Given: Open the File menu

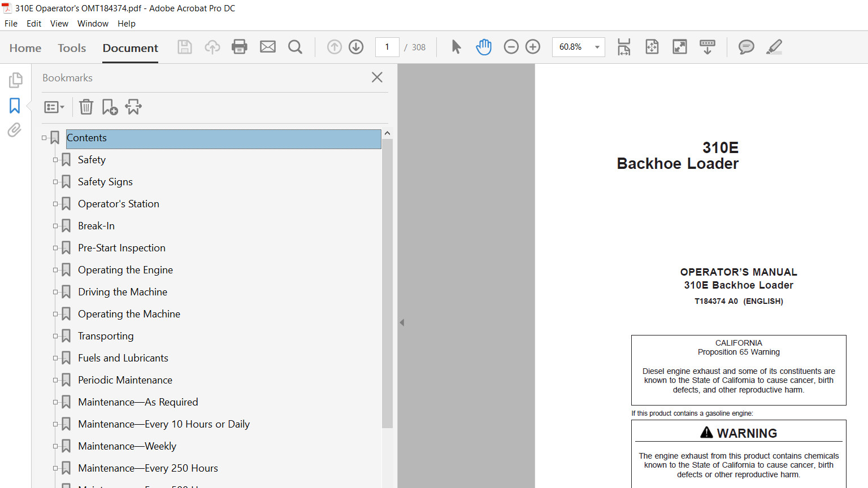Looking at the screenshot, I should (11, 24).
